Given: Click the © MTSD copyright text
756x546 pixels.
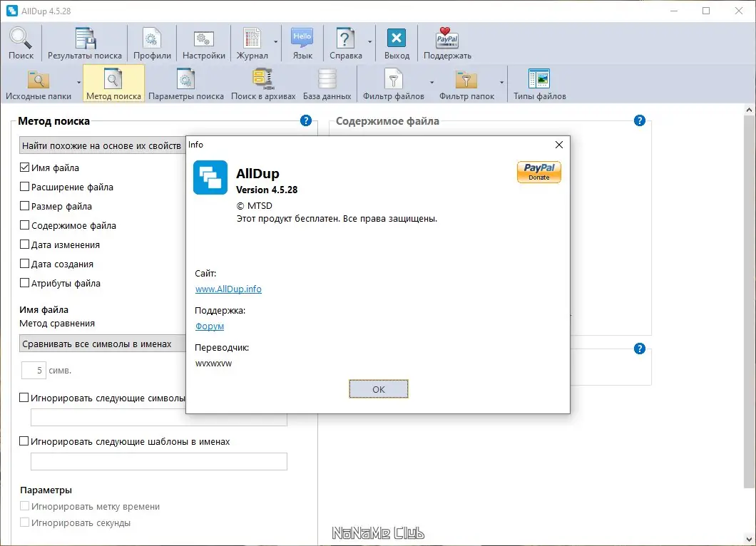Looking at the screenshot, I should (255, 206).
